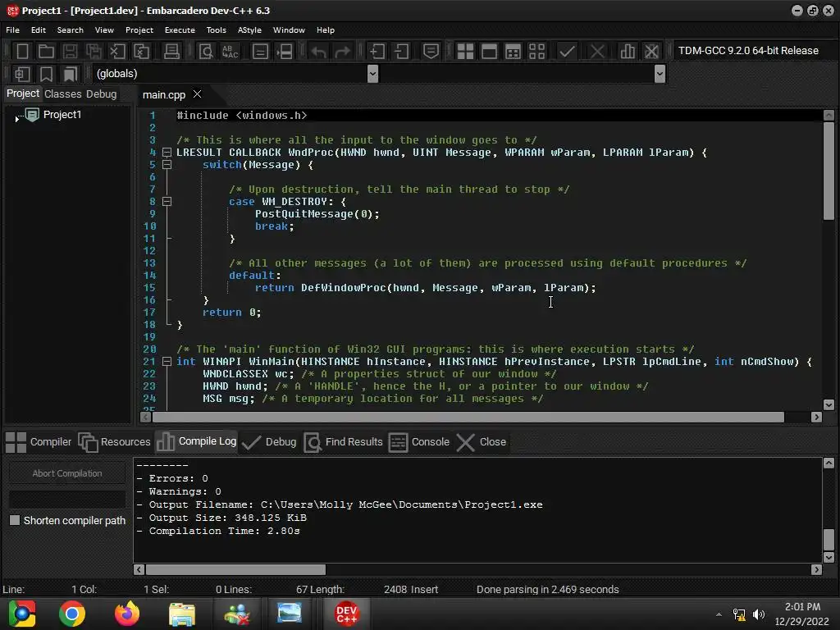840x630 pixels.
Task: Click the Print toolbar icon
Action: [171, 52]
